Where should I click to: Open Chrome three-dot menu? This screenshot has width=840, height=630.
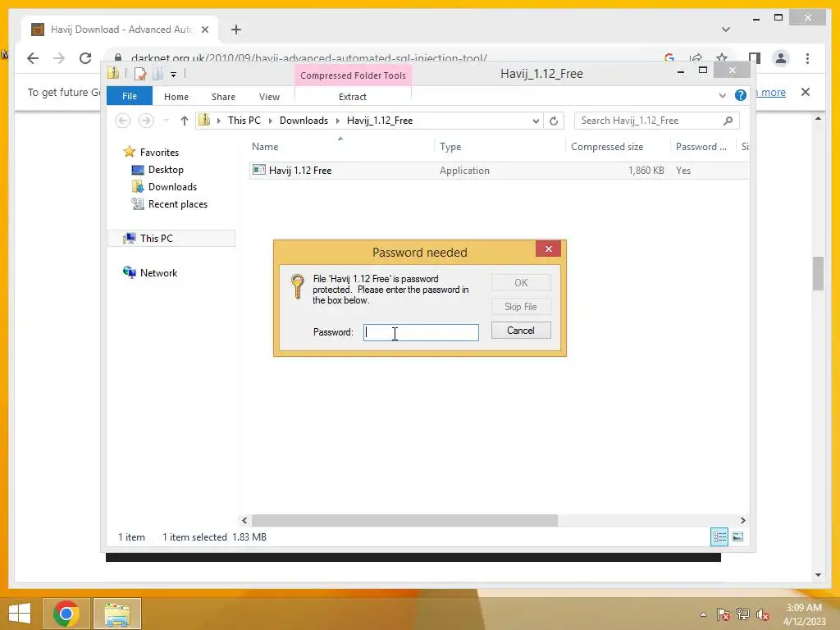(807, 58)
